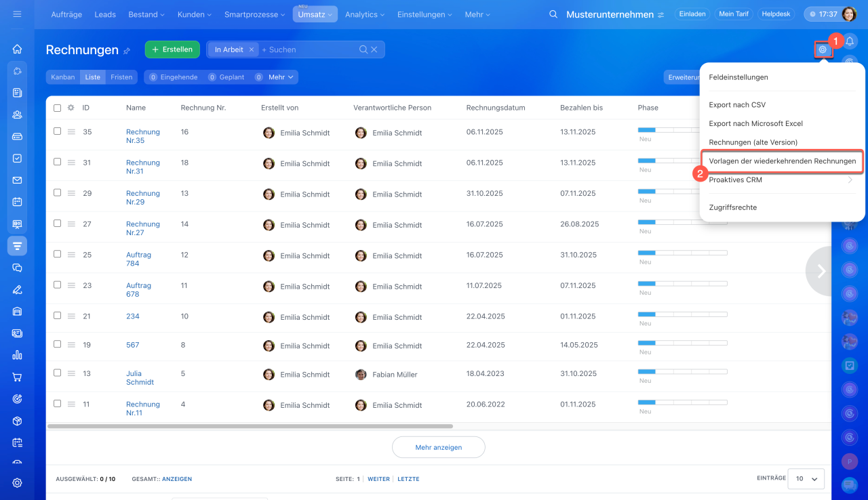
Task: Open the hamburger menu in top left
Action: click(17, 14)
